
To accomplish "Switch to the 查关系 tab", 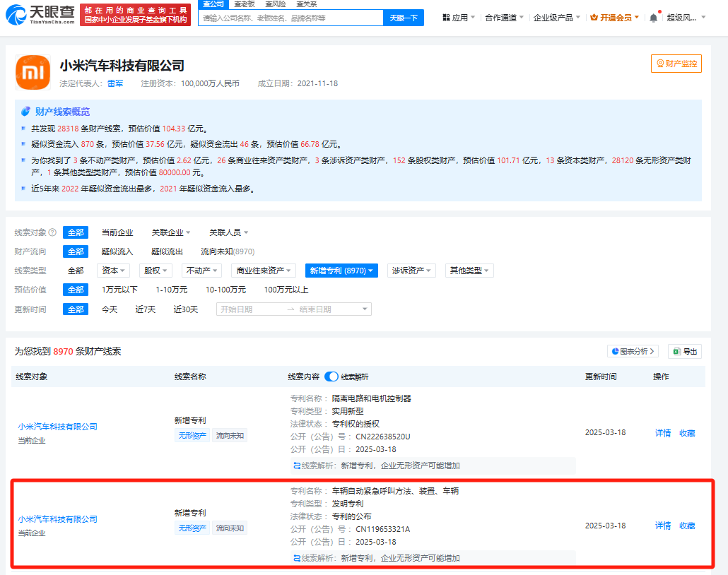I will (307, 4).
